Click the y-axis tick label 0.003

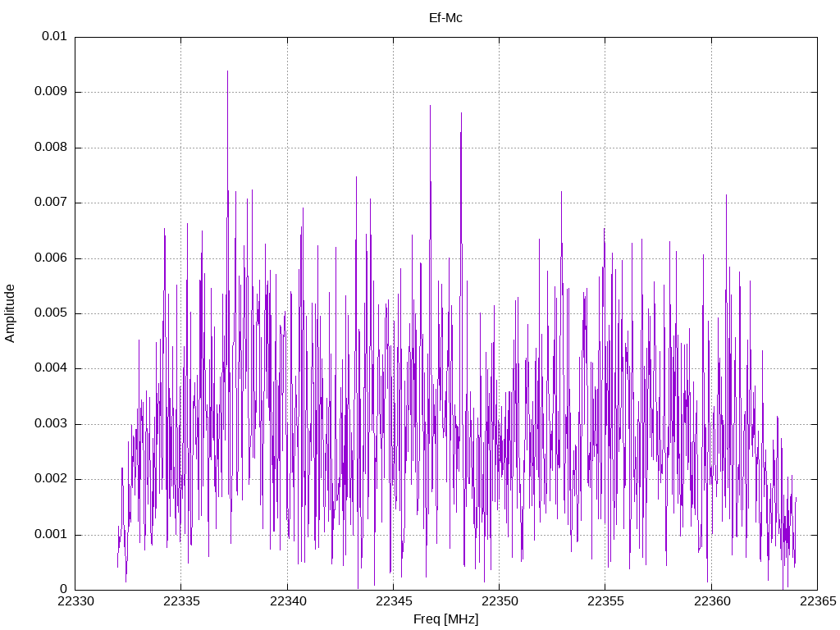(x=51, y=424)
